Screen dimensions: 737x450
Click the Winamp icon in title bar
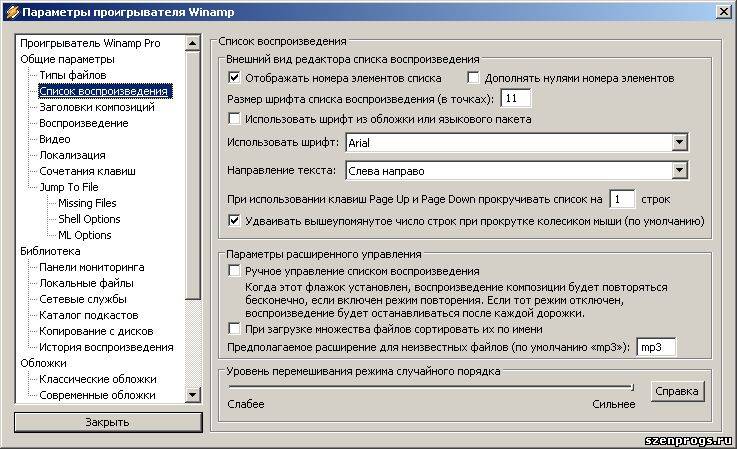coord(12,11)
